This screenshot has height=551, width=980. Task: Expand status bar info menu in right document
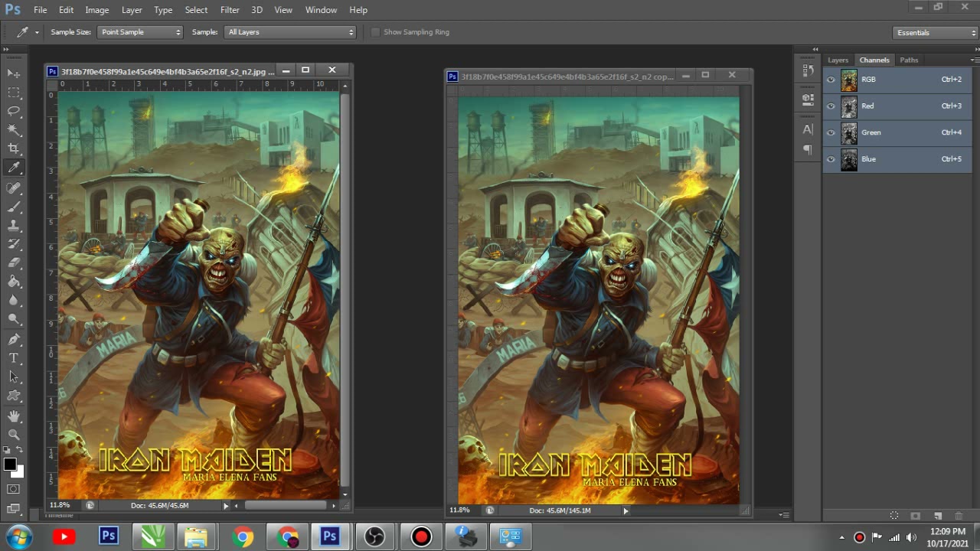[x=626, y=510]
